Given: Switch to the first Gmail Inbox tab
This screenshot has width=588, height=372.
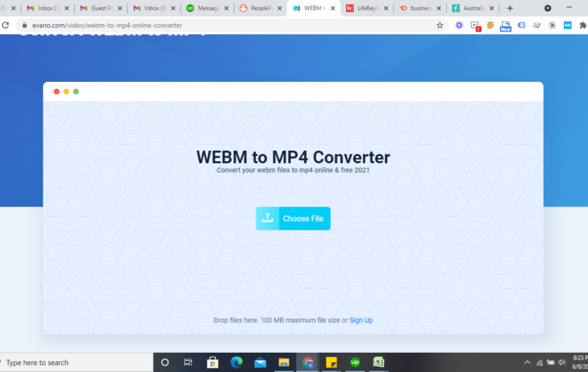Looking at the screenshot, I should coord(48,8).
